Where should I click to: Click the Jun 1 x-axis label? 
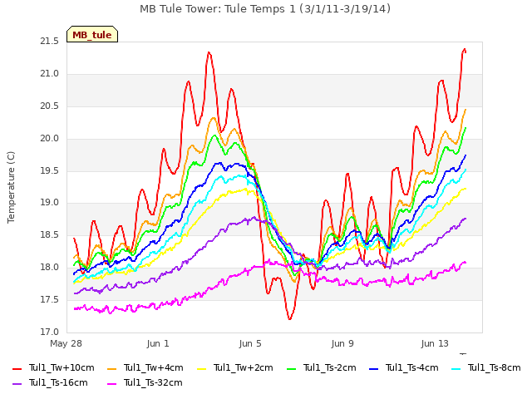pyautogui.click(x=158, y=343)
